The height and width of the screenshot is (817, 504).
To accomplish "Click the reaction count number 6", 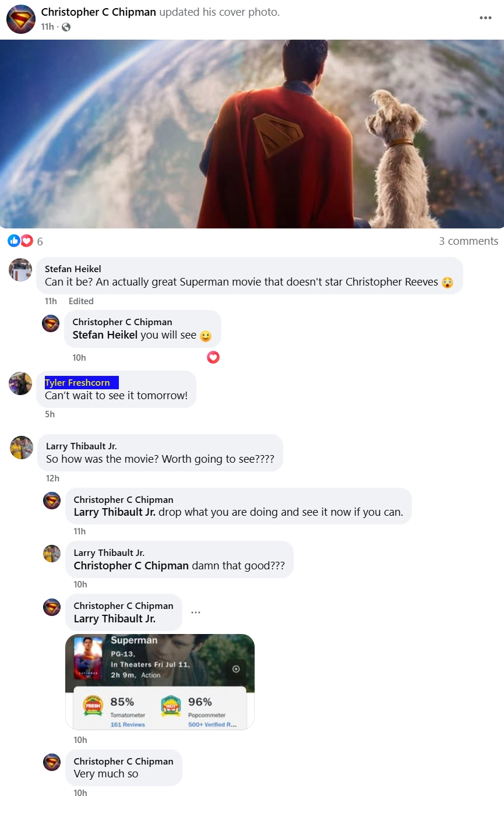I will tap(40, 241).
